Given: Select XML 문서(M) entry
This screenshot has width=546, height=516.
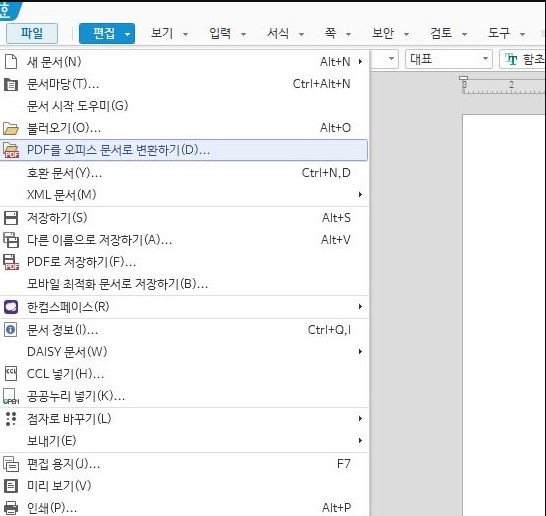Looking at the screenshot, I should 184,195.
